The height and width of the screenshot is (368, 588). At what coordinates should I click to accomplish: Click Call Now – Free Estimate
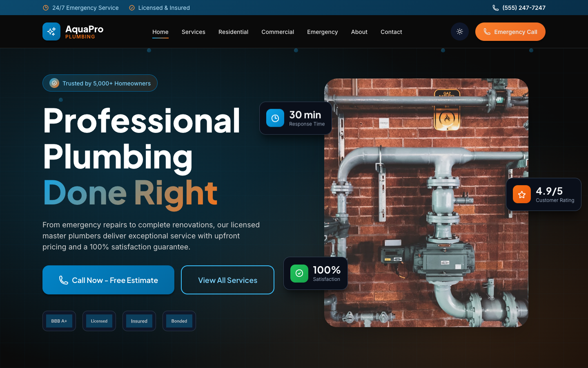point(108,280)
